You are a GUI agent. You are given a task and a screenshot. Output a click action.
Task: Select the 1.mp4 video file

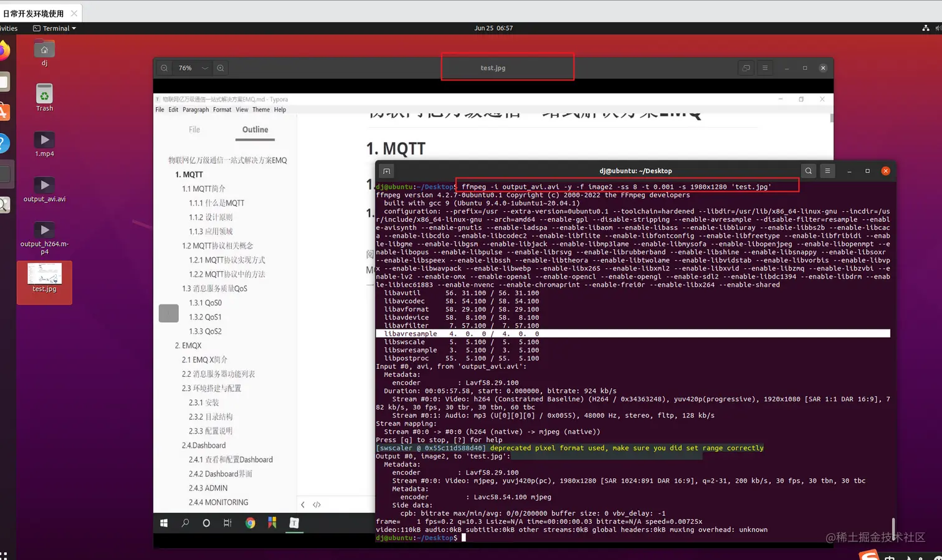pyautogui.click(x=44, y=144)
